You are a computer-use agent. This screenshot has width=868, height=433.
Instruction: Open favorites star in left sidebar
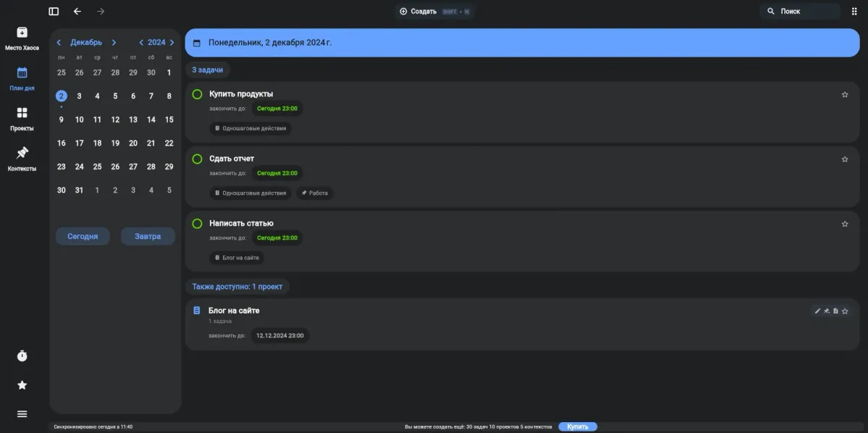(x=22, y=385)
